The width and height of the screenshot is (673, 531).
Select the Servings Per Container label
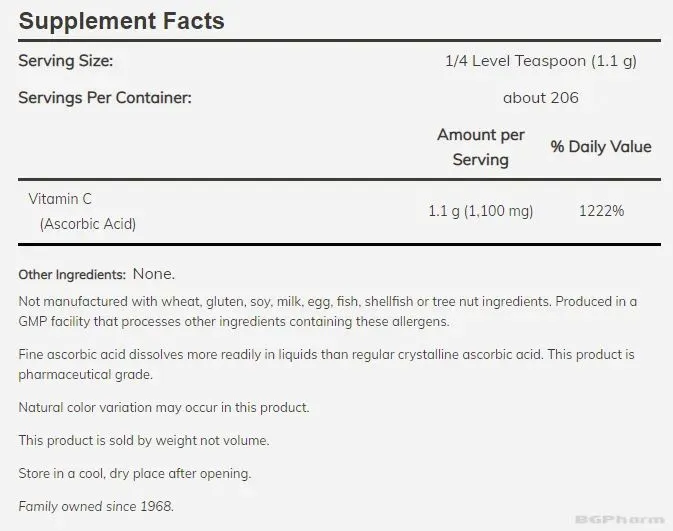105,98
